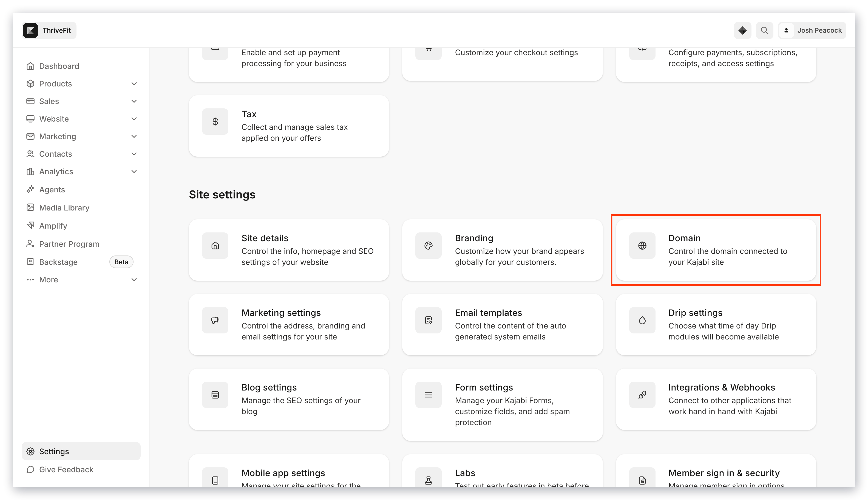Expand the Products chevron
The image size is (868, 500).
click(134, 83)
